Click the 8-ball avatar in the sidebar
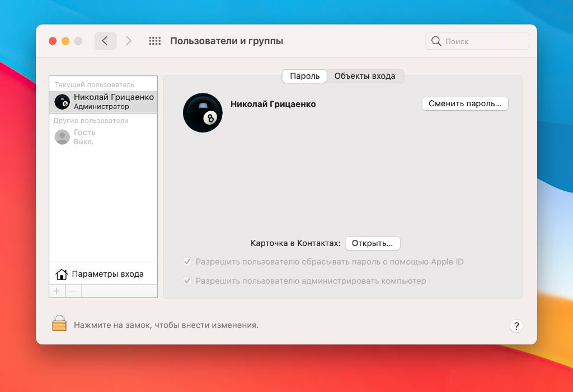The width and height of the screenshot is (573, 392). click(62, 102)
